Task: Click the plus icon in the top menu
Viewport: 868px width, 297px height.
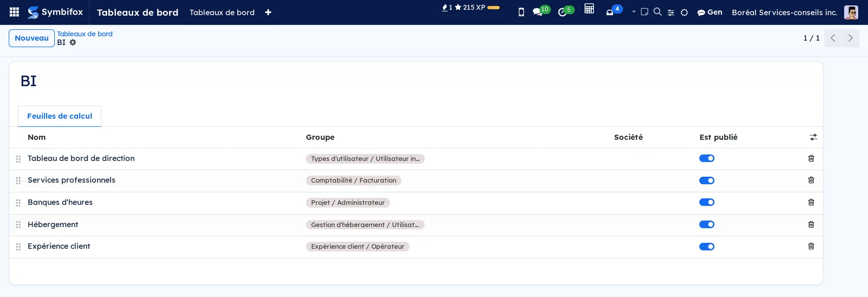Action: [x=268, y=12]
